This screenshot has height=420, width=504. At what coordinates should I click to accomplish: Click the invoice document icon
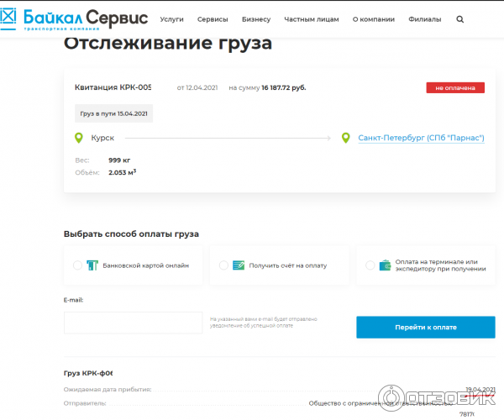point(239,265)
